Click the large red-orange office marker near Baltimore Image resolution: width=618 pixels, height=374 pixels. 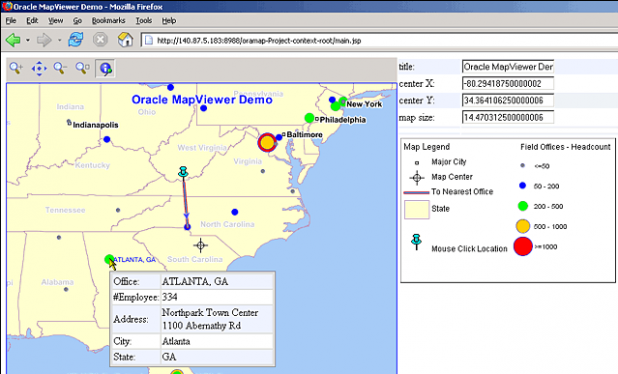point(267,142)
